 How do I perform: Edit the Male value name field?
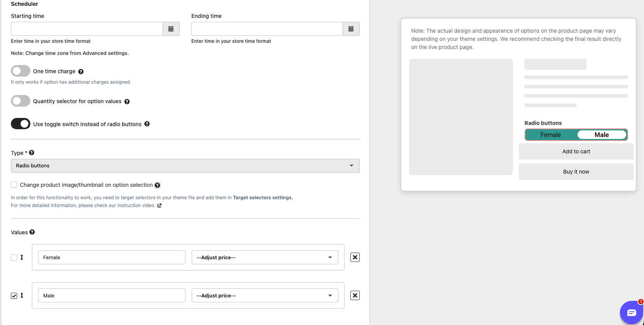[112, 295]
